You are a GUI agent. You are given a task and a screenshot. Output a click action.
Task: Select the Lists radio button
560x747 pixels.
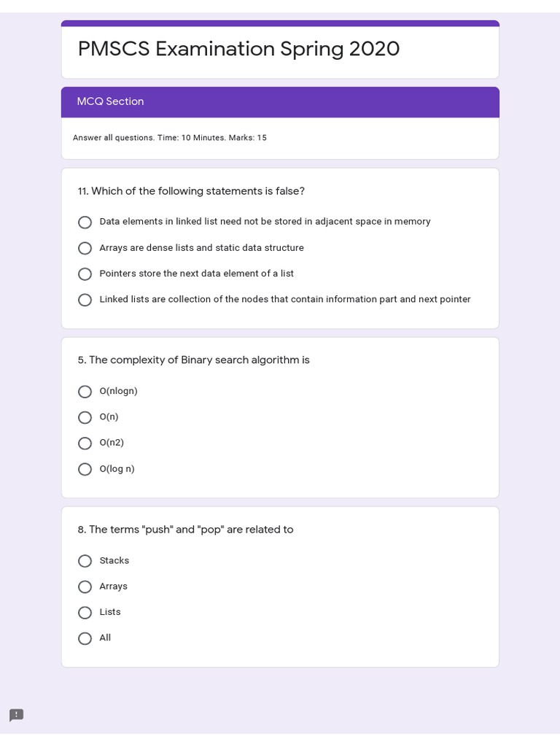[x=85, y=613]
